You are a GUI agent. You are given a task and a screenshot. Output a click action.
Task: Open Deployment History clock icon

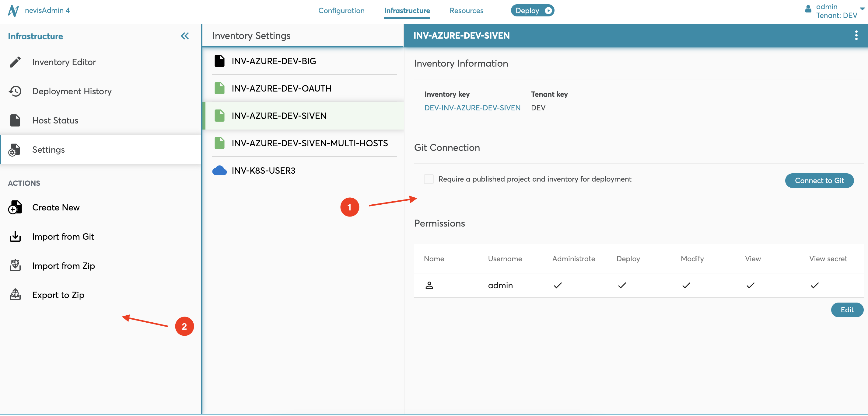[x=15, y=91]
